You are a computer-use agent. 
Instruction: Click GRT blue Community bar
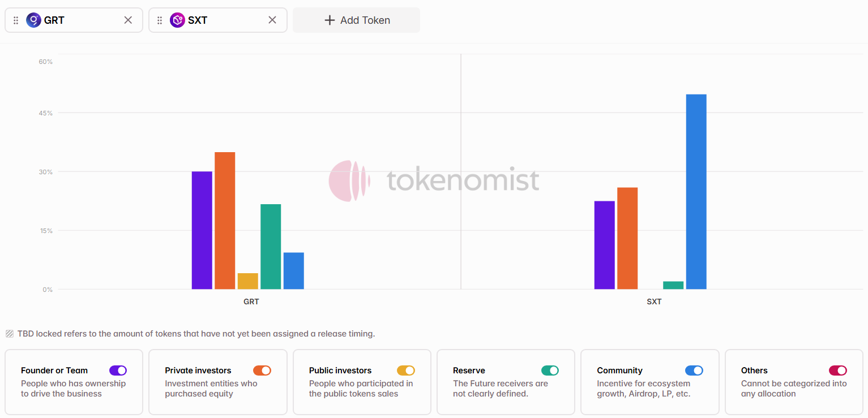coord(294,271)
